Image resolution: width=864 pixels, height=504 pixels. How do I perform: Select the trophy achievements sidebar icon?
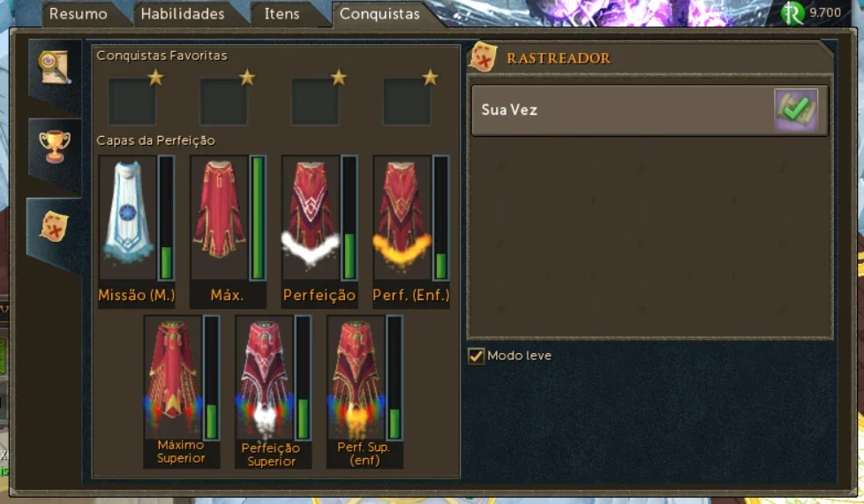coord(55,147)
